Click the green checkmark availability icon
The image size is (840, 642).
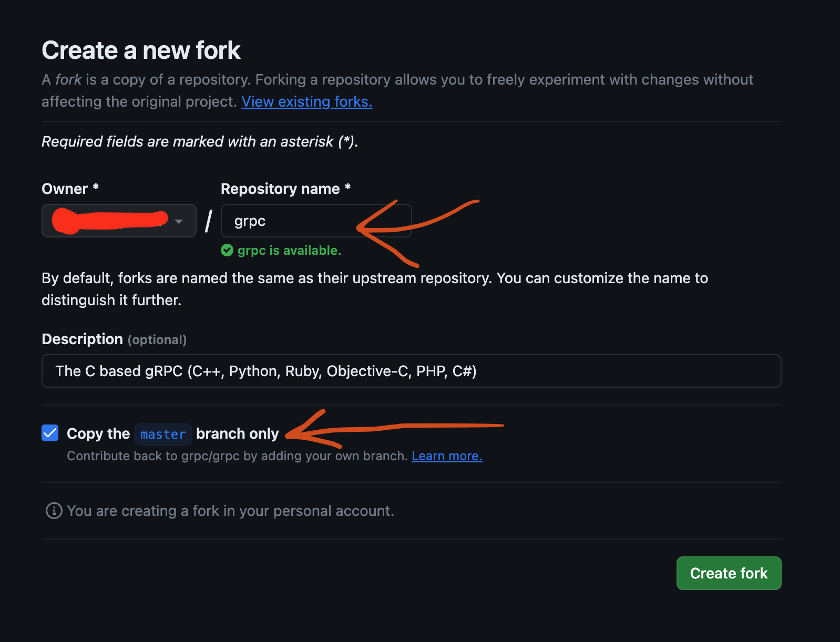point(227,251)
